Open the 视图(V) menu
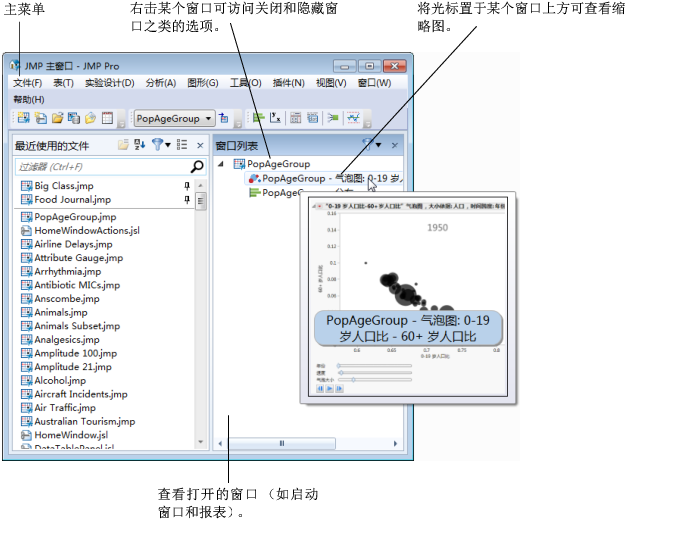This screenshot has height=549, width=695. tap(331, 83)
